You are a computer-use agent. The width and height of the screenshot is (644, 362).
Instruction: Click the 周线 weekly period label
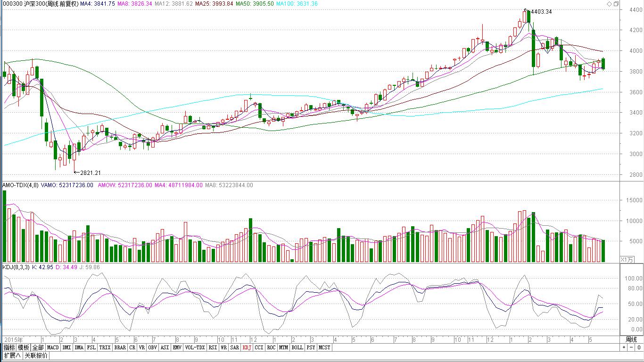click(x=631, y=339)
